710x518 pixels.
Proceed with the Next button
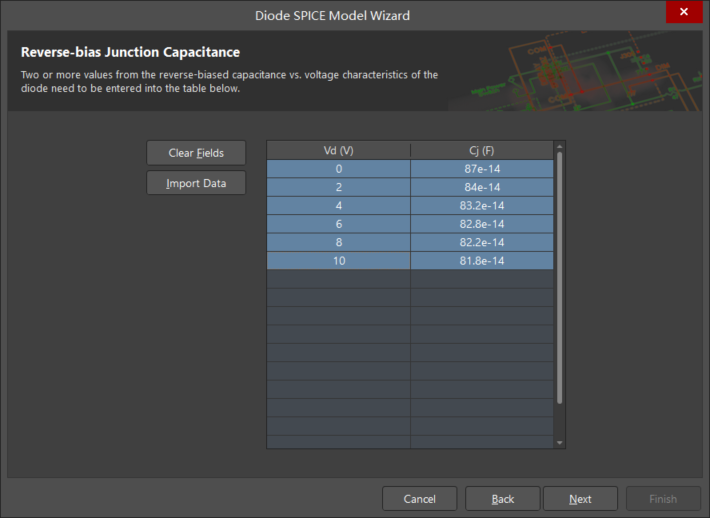point(580,499)
